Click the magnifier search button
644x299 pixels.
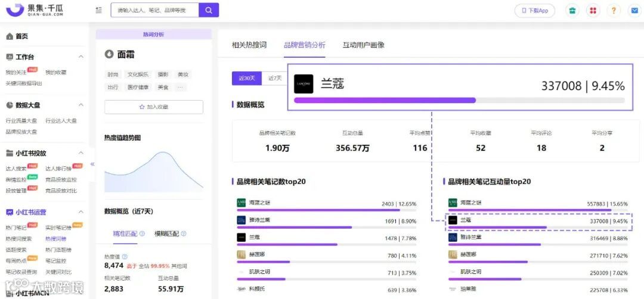(x=209, y=10)
